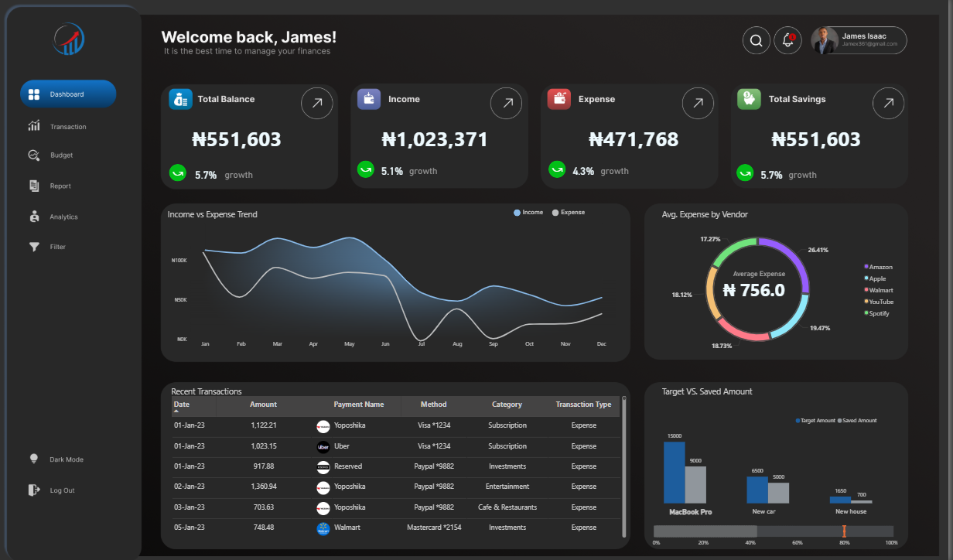
Task: Open the Expense card arrow button
Action: click(x=698, y=103)
